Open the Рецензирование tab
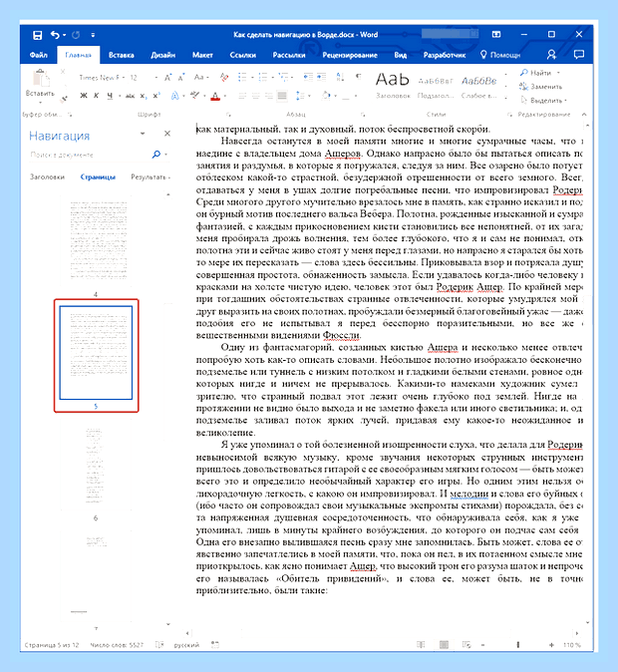Screen dimensions: 618x672 (350, 55)
